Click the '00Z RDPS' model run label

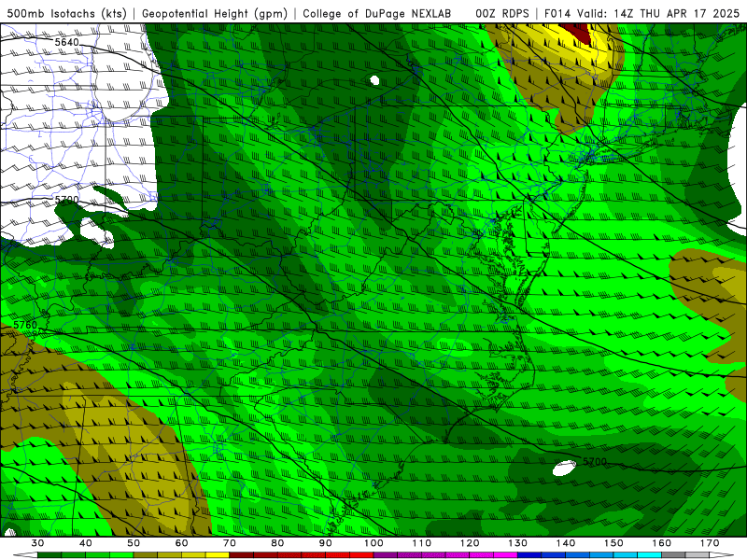click(502, 13)
